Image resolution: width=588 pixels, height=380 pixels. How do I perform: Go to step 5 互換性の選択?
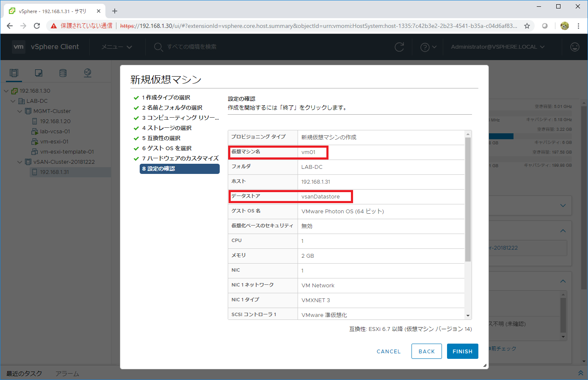(x=161, y=138)
